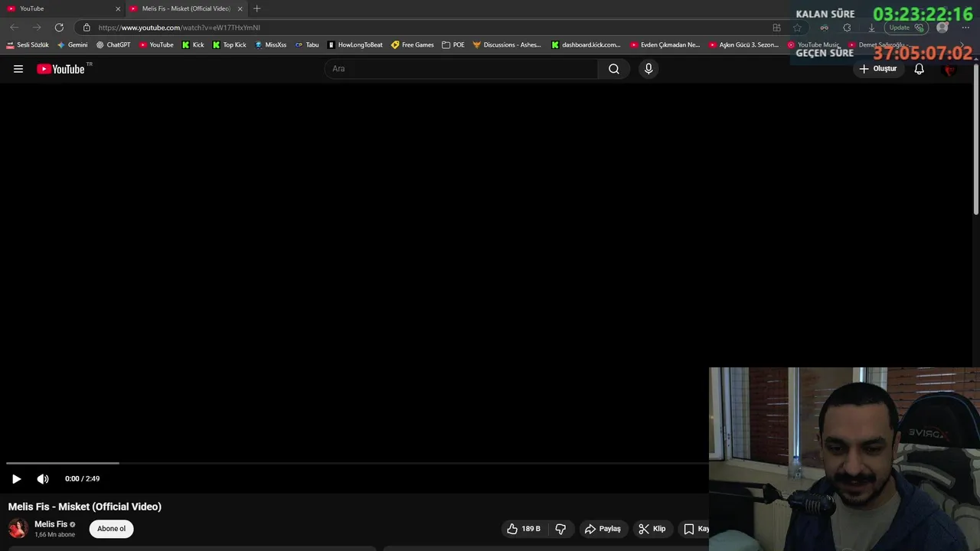
Task: Dislike the video
Action: tap(560, 529)
